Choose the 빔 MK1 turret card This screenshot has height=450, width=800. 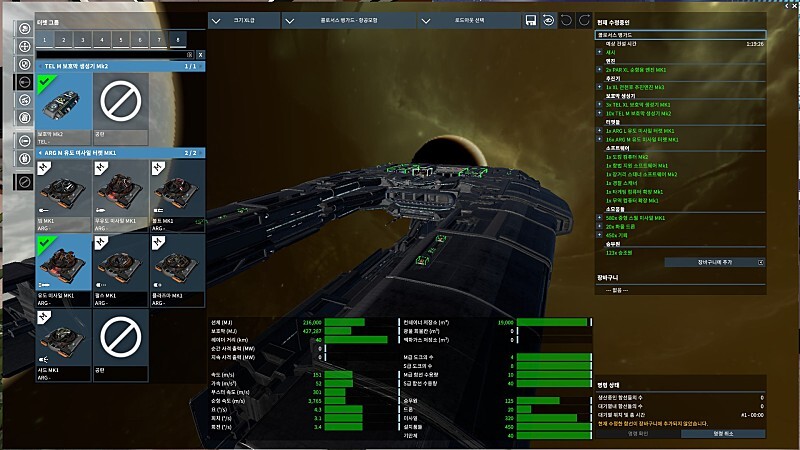63,196
